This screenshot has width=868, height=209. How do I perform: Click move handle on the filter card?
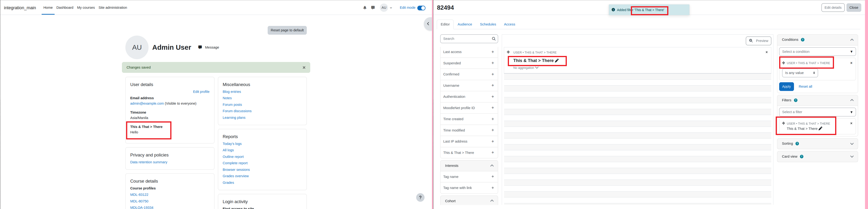tap(784, 123)
